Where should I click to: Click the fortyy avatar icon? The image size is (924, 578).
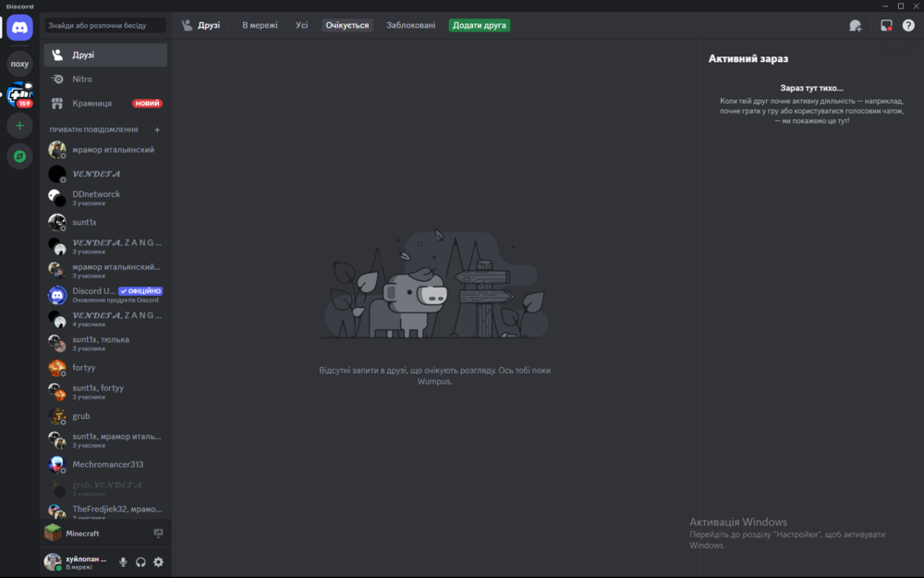coord(57,367)
